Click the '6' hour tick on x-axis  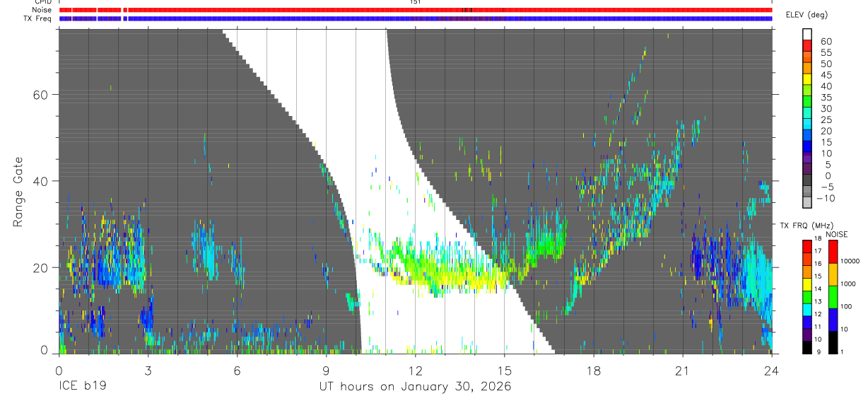point(237,370)
